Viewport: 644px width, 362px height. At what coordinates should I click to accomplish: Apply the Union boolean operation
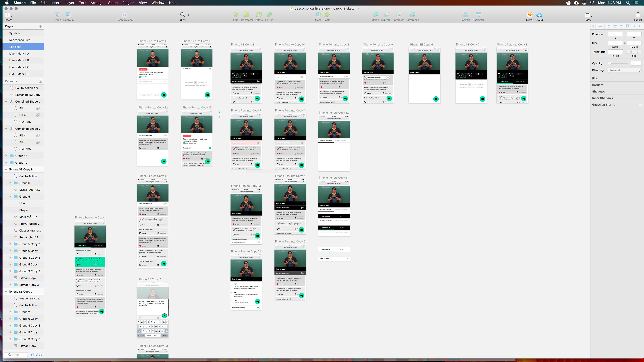tap(375, 15)
